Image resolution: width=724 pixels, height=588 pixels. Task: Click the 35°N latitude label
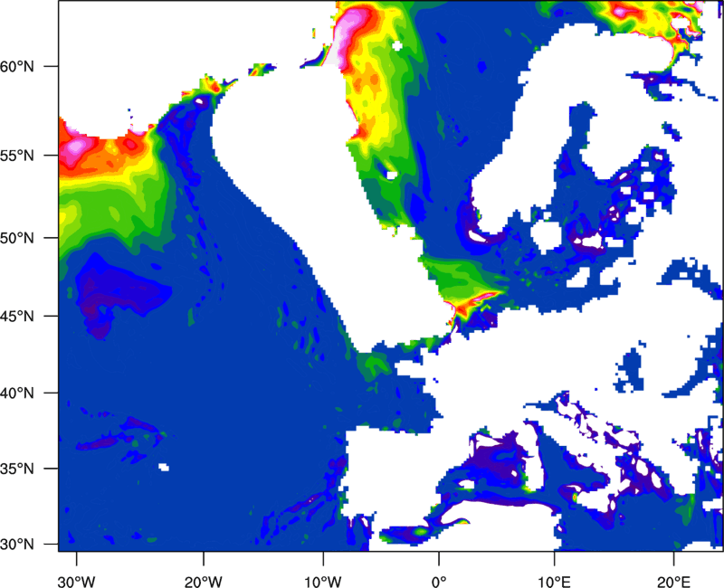pyautogui.click(x=17, y=469)
